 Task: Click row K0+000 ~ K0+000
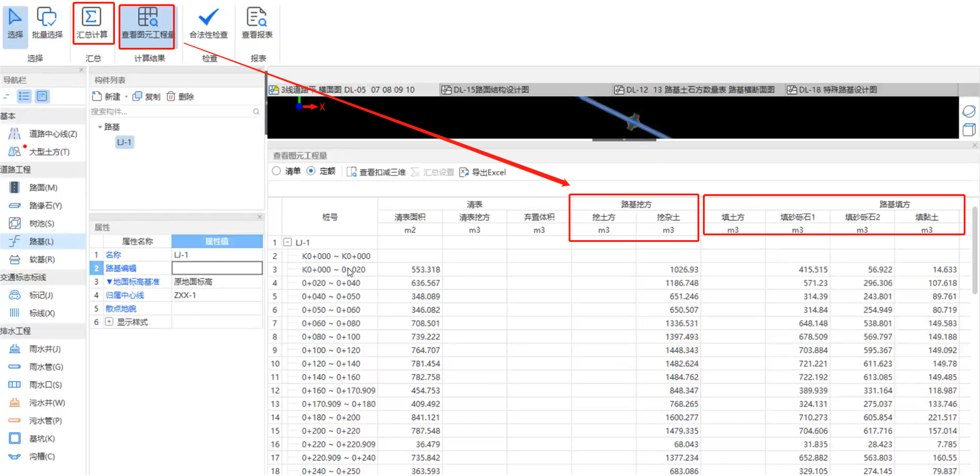click(x=336, y=256)
